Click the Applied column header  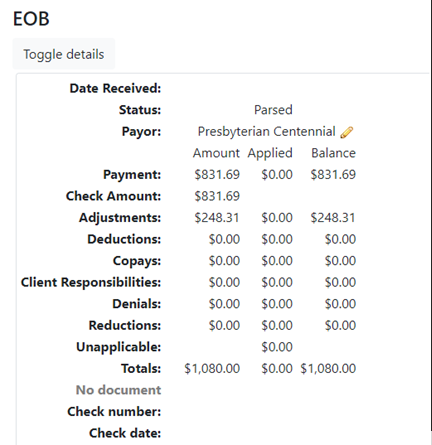(x=270, y=153)
